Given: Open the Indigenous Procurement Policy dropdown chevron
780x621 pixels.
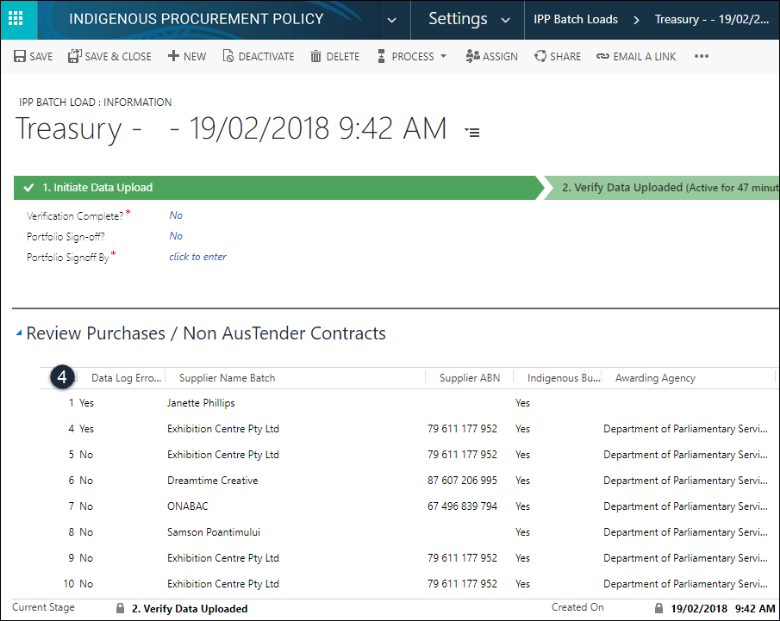Looking at the screenshot, I should coord(392,20).
